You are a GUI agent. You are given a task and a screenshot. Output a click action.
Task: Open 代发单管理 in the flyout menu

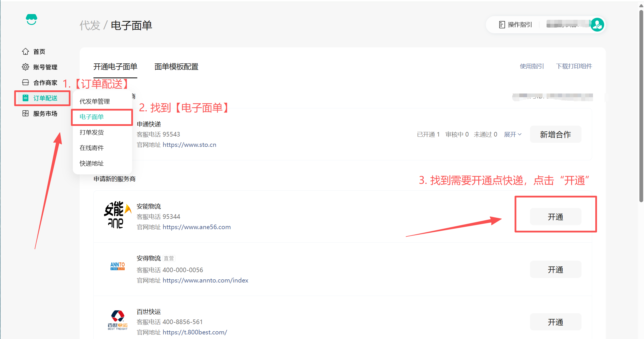pyautogui.click(x=95, y=101)
